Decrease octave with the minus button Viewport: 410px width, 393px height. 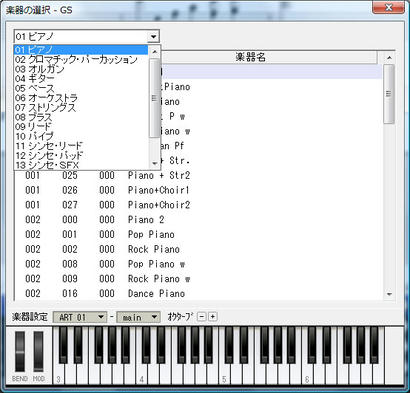point(202,317)
